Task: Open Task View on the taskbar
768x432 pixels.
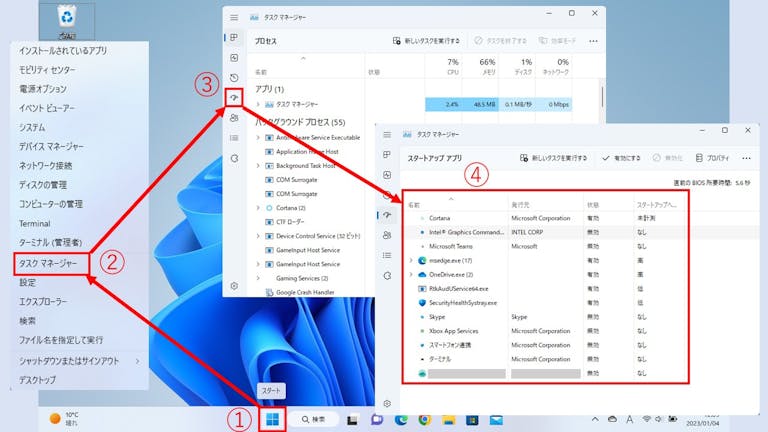Action: pyautogui.click(x=352, y=420)
